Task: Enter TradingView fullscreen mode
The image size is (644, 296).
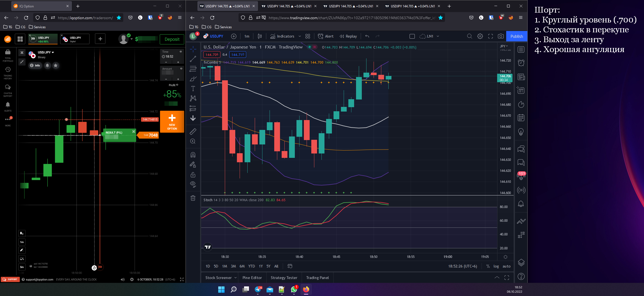Action: pos(491,36)
